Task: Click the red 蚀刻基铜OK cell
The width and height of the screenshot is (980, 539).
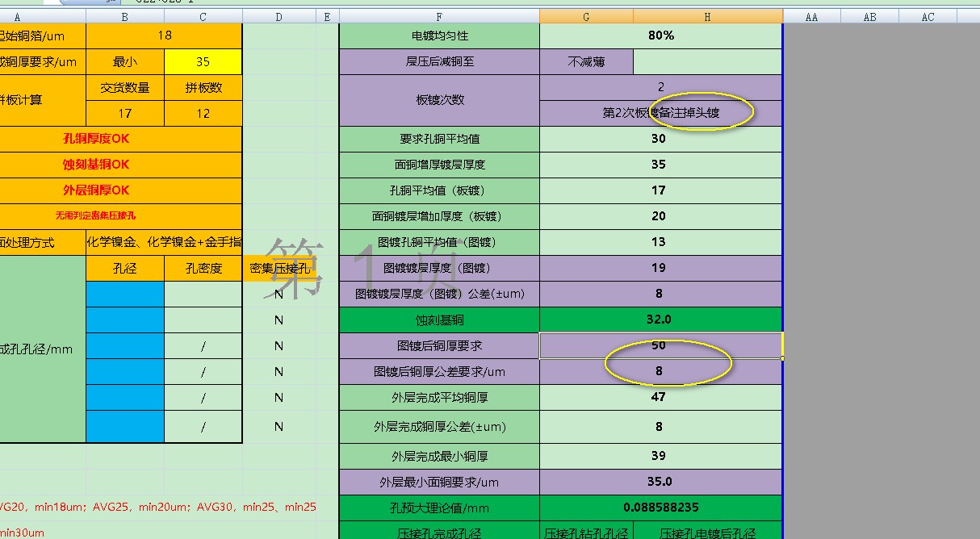Action: click(121, 165)
